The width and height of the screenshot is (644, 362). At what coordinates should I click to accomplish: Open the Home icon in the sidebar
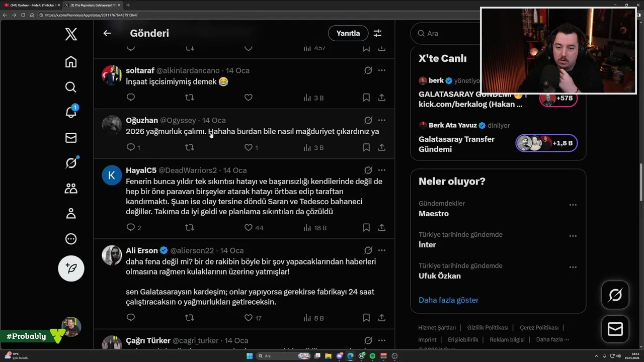click(71, 61)
